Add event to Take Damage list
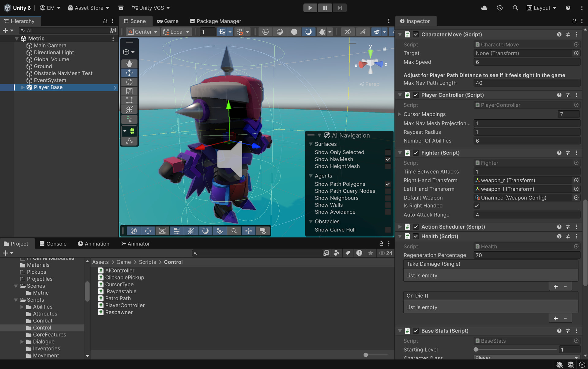This screenshot has width=588, height=369. click(x=556, y=287)
